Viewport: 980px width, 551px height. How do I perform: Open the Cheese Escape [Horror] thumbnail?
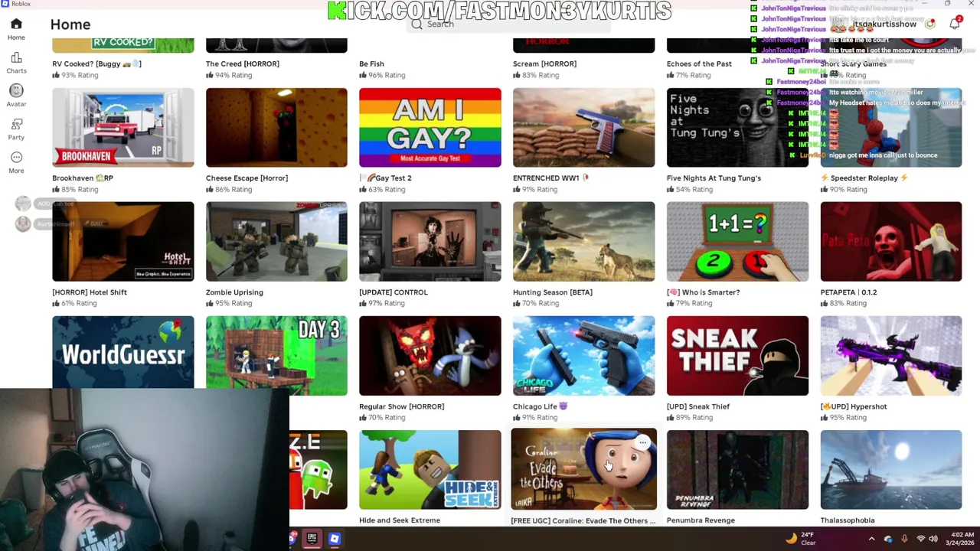coord(276,127)
